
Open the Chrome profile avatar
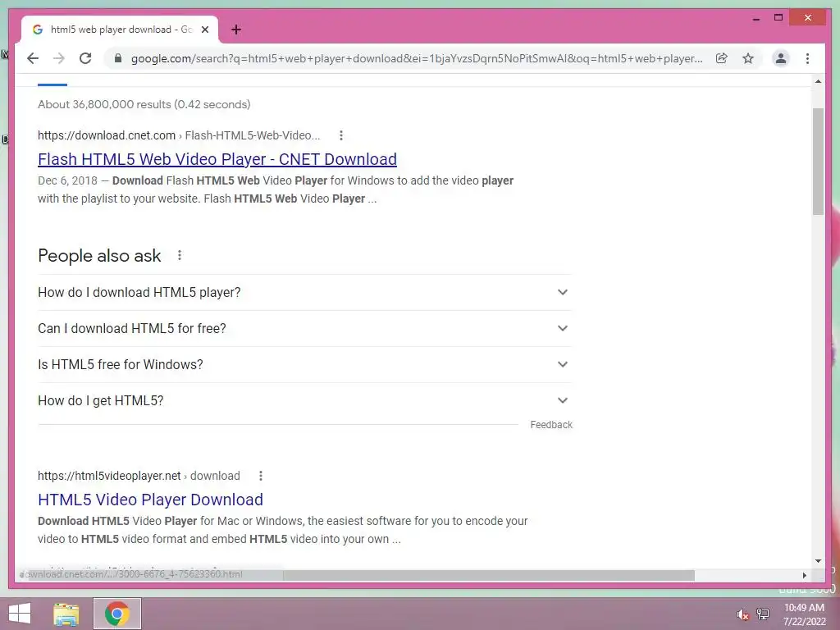[x=781, y=58]
